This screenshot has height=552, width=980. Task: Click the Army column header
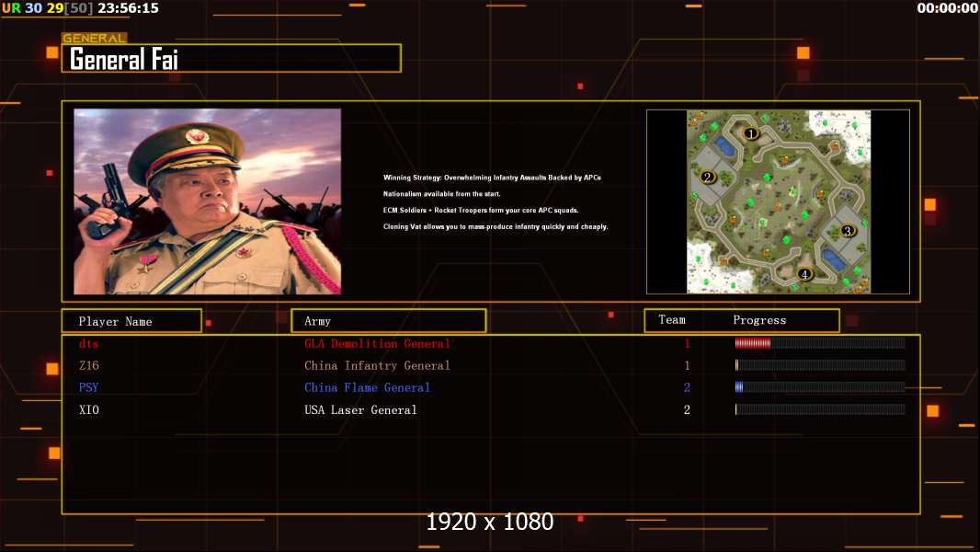click(x=389, y=321)
